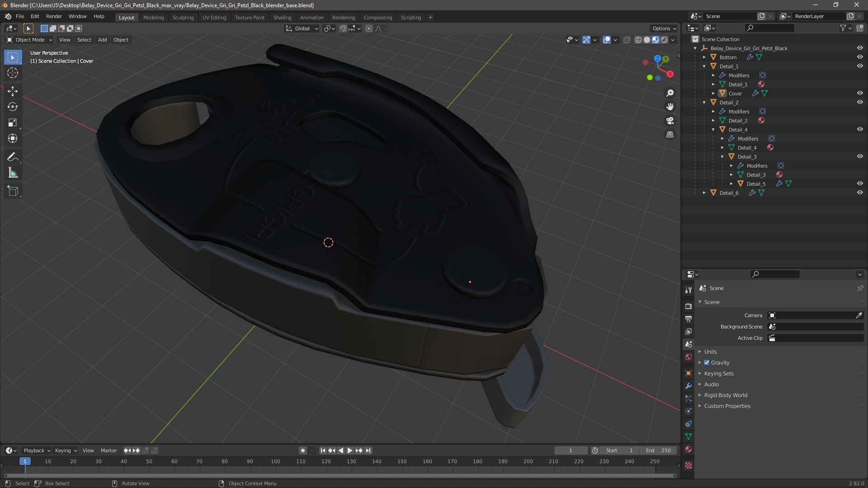Viewport: 868px width, 488px height.
Task: Open View Layer properties tab
Action: (x=689, y=332)
